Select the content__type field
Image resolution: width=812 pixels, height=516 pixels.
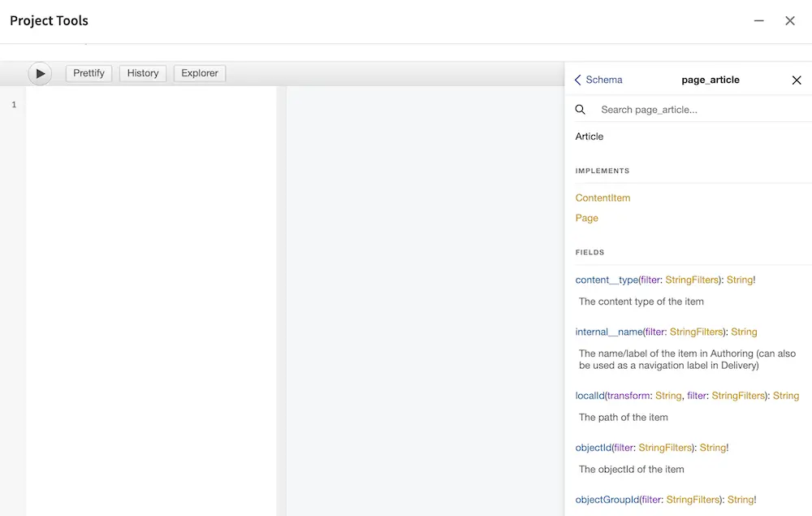(x=607, y=280)
